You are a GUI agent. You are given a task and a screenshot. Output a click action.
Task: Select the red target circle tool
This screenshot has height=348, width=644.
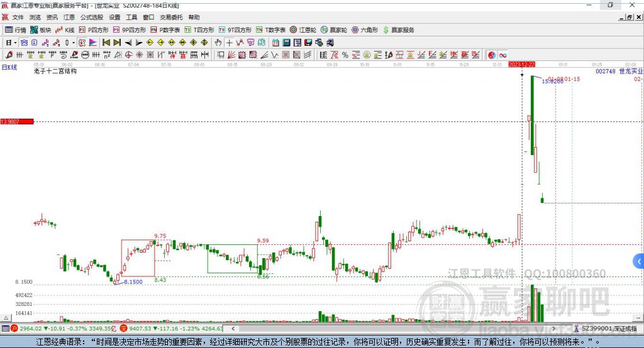(x=128, y=55)
